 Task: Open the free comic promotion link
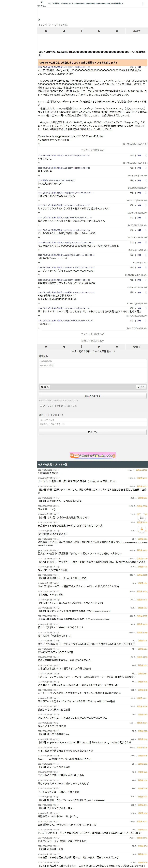pos(92,351)
